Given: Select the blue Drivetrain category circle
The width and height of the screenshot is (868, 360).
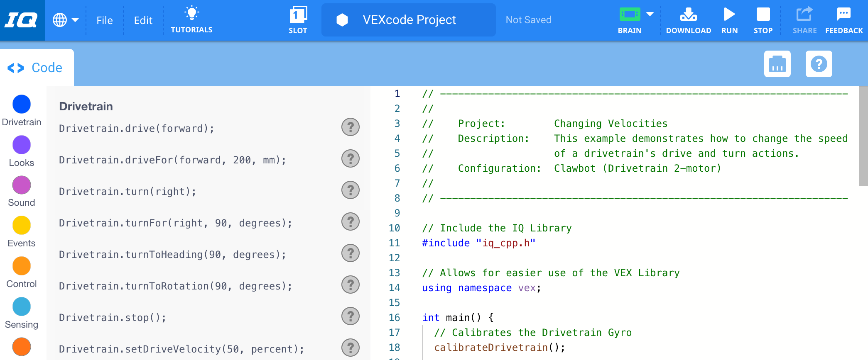Looking at the screenshot, I should coord(22,104).
